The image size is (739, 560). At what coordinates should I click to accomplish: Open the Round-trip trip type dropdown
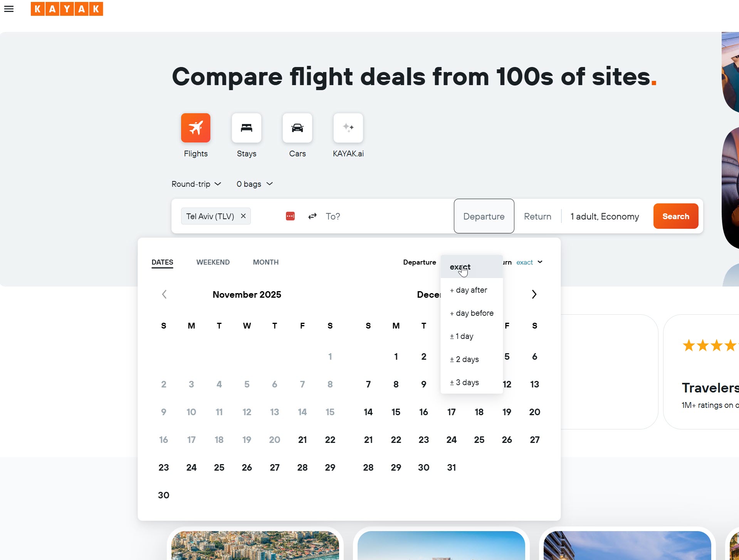coord(196,184)
